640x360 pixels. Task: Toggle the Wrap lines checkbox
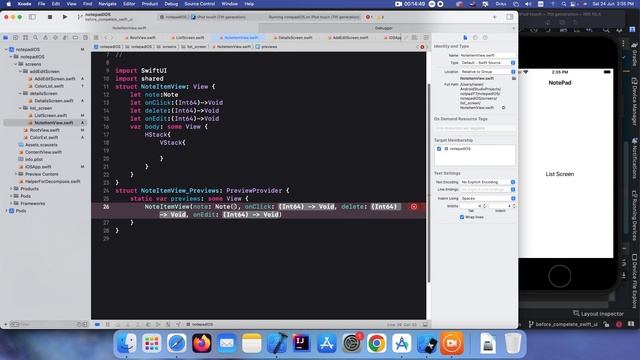tap(462, 217)
